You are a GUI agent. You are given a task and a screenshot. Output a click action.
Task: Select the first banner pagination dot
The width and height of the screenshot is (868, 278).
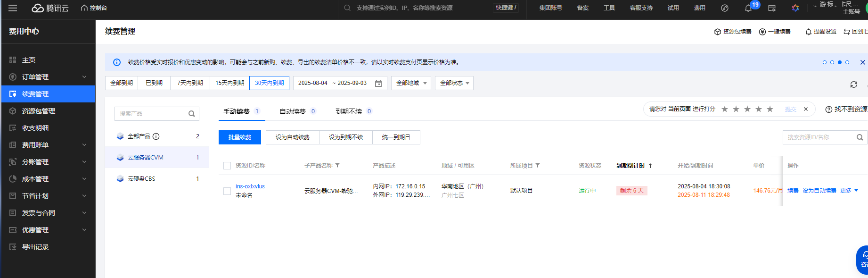825,62
